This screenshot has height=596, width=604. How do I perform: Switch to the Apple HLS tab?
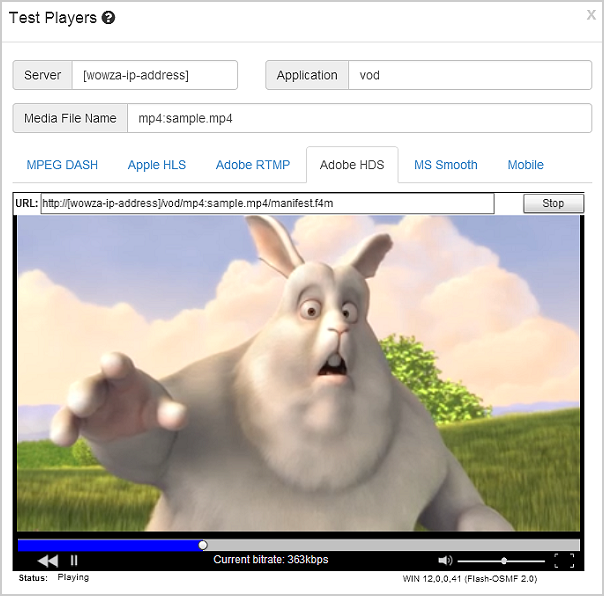(157, 165)
